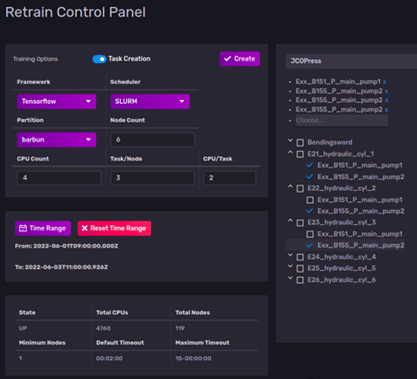Check Exx_B151_P_main_pump1 under E22_hydraulic_cyl_2

click(x=310, y=200)
